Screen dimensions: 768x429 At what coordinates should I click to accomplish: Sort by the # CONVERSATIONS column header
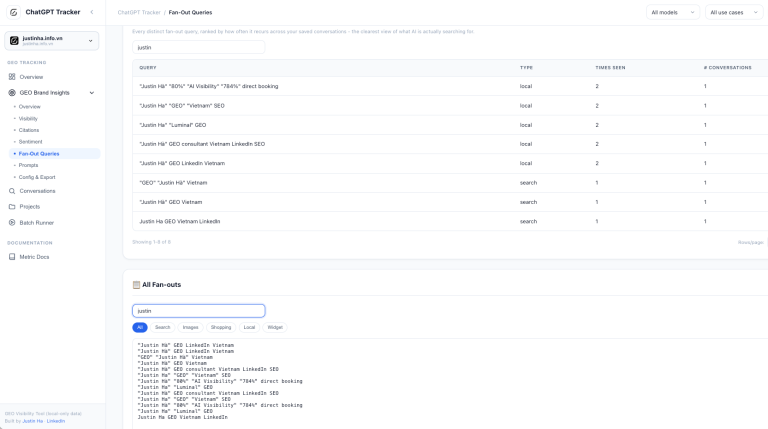[x=727, y=68]
